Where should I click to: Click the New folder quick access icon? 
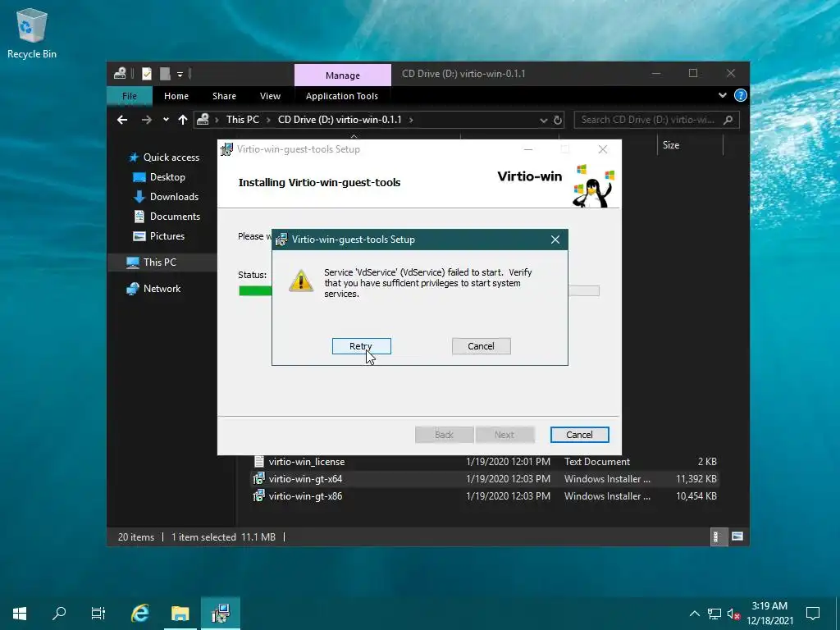[x=165, y=73]
